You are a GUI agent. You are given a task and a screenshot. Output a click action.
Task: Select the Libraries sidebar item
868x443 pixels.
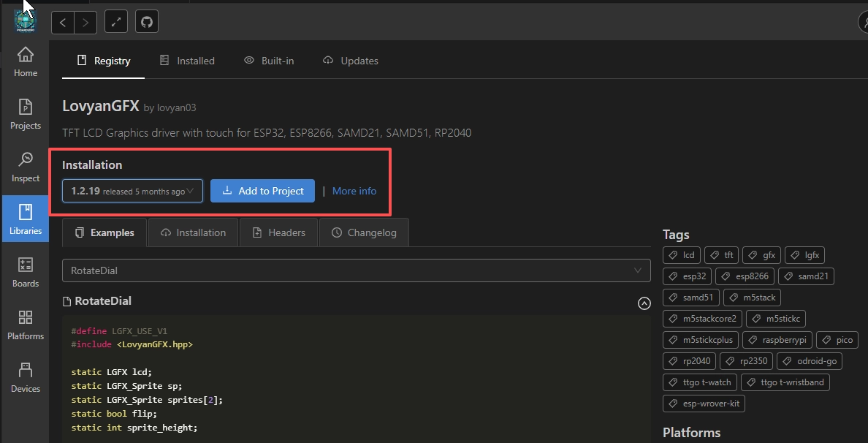pos(26,220)
